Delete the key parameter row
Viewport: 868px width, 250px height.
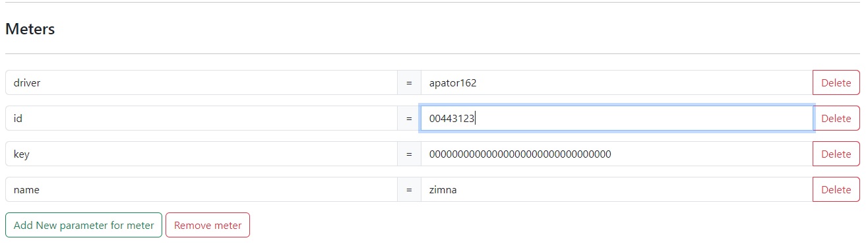pyautogui.click(x=836, y=154)
